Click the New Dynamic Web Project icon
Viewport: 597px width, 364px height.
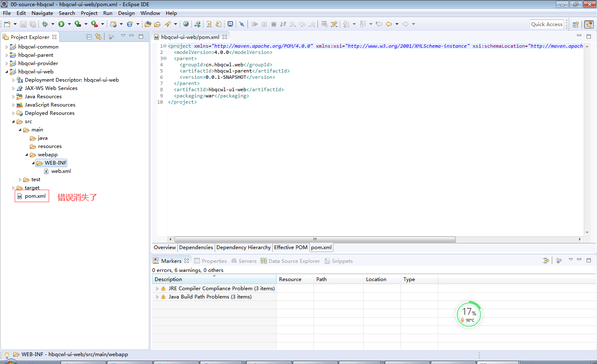point(113,24)
